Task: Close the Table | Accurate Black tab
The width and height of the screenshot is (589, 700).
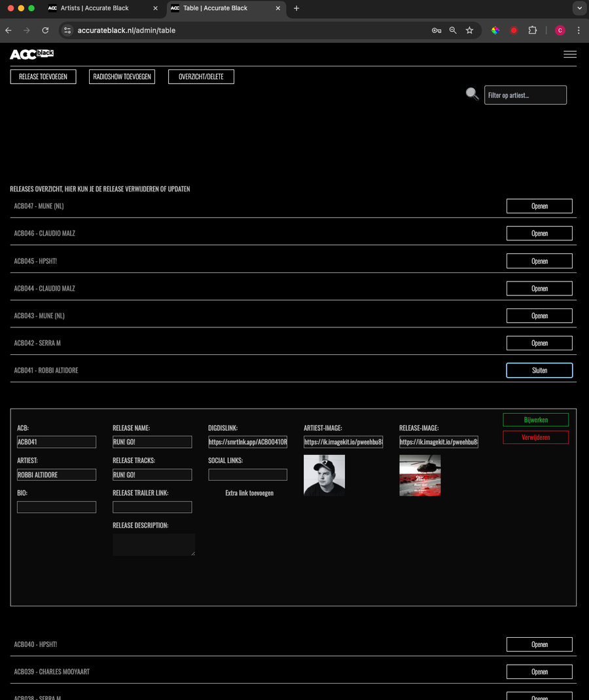Action: tap(277, 8)
